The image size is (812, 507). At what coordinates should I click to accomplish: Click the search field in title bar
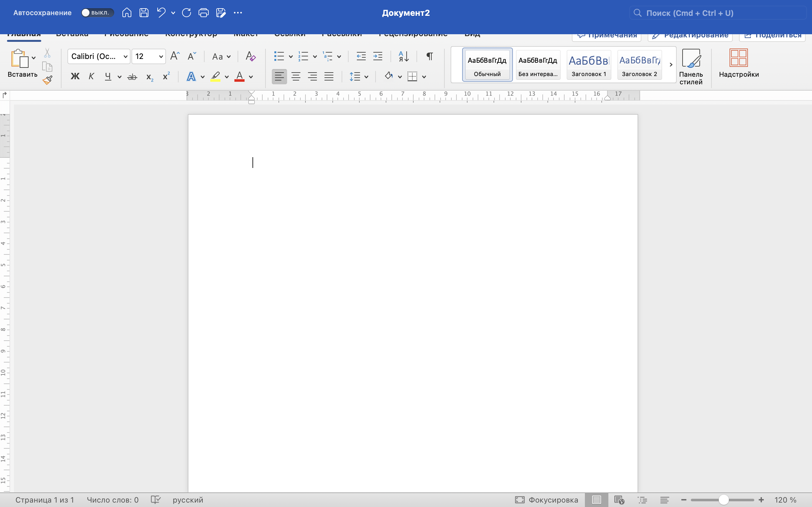pos(718,13)
